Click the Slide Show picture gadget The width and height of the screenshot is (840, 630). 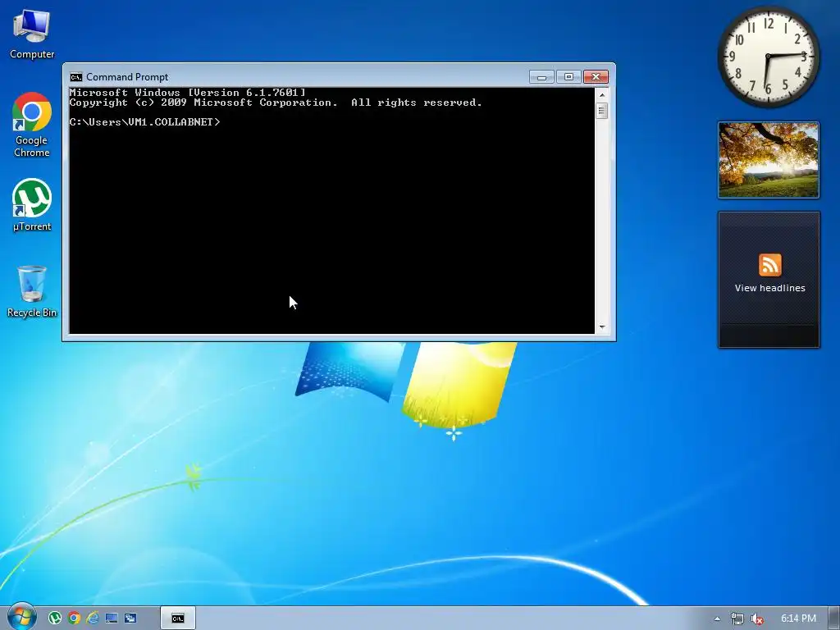click(768, 160)
